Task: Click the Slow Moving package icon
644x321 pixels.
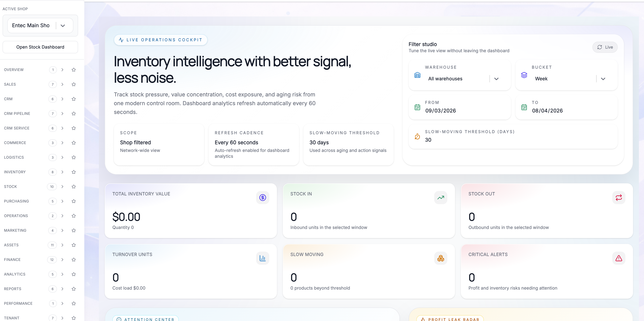Action: pos(441,258)
